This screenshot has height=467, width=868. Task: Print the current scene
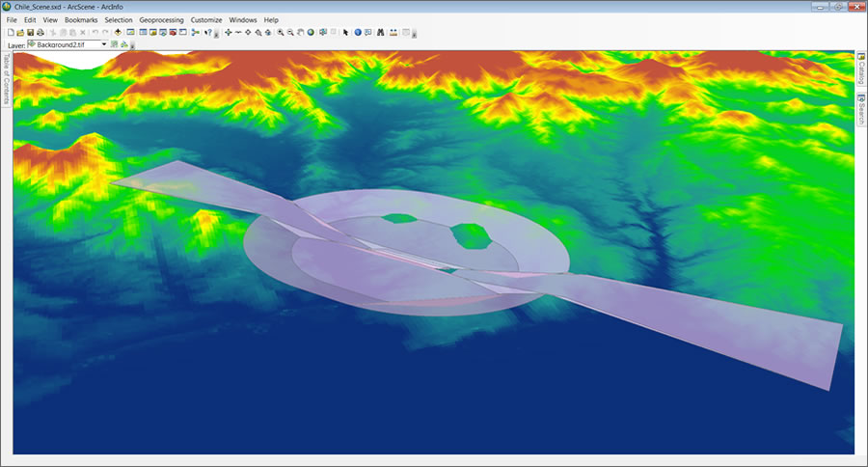(x=41, y=33)
